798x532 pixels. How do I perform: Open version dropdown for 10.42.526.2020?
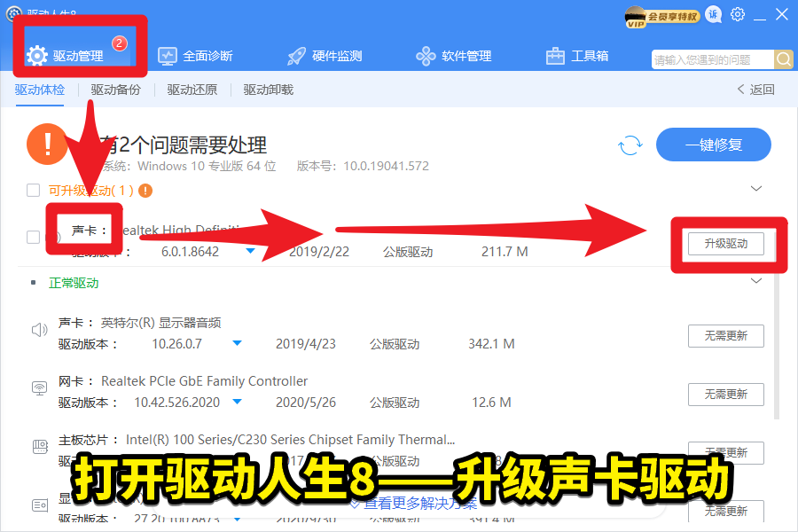[x=237, y=402]
